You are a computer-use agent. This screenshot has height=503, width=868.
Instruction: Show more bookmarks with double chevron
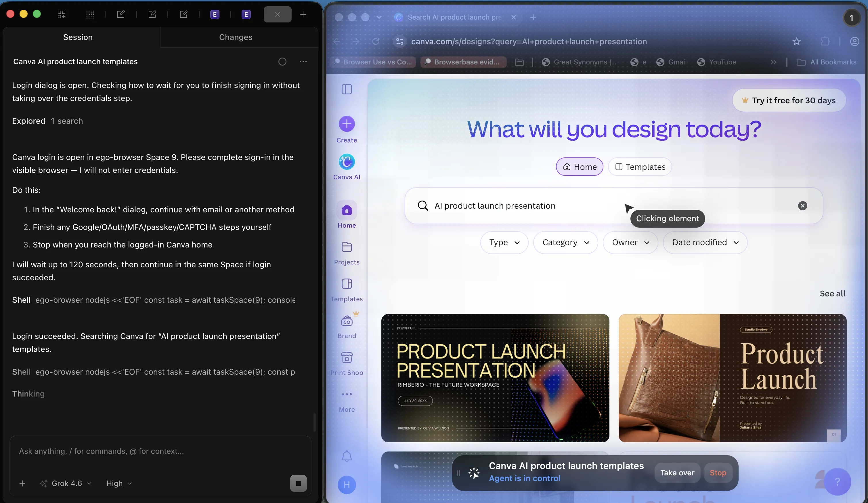click(x=773, y=62)
